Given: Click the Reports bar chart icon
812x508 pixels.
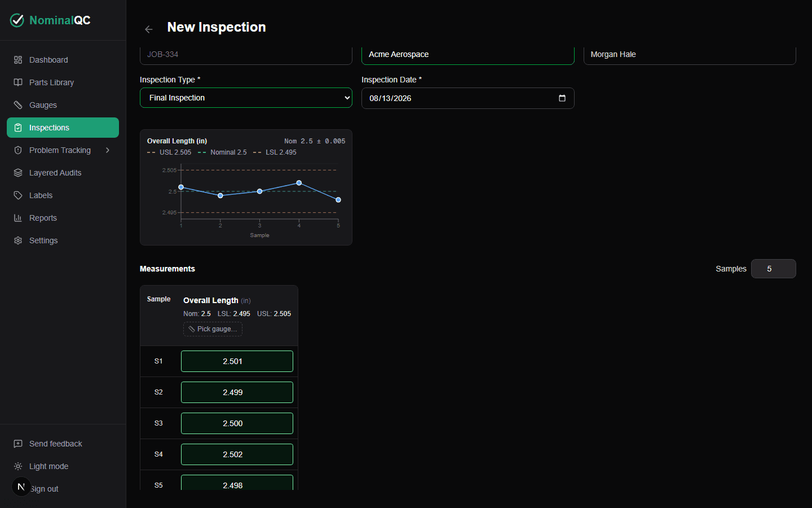Looking at the screenshot, I should point(18,218).
